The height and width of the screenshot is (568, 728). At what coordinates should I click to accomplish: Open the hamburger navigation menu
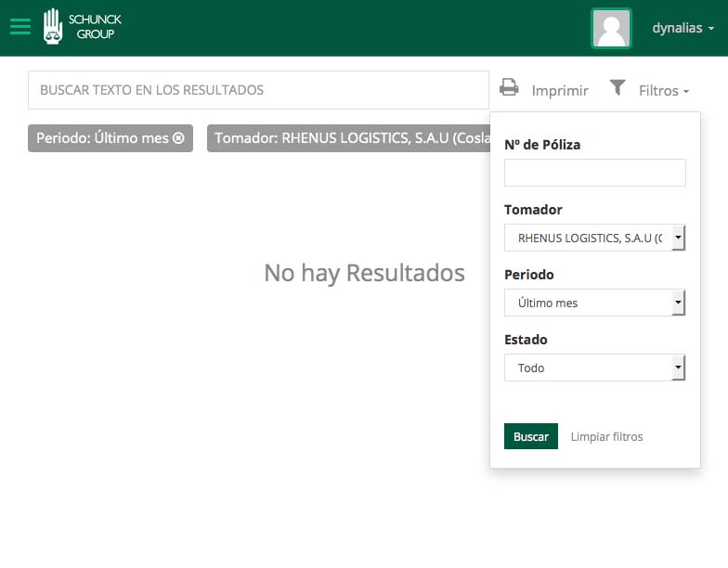[19, 27]
